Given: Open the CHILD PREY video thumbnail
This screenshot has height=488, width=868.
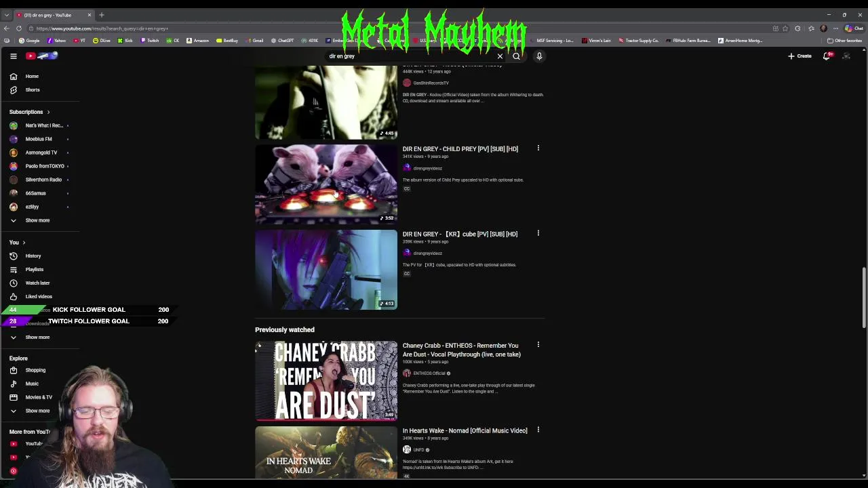Looking at the screenshot, I should (x=326, y=184).
